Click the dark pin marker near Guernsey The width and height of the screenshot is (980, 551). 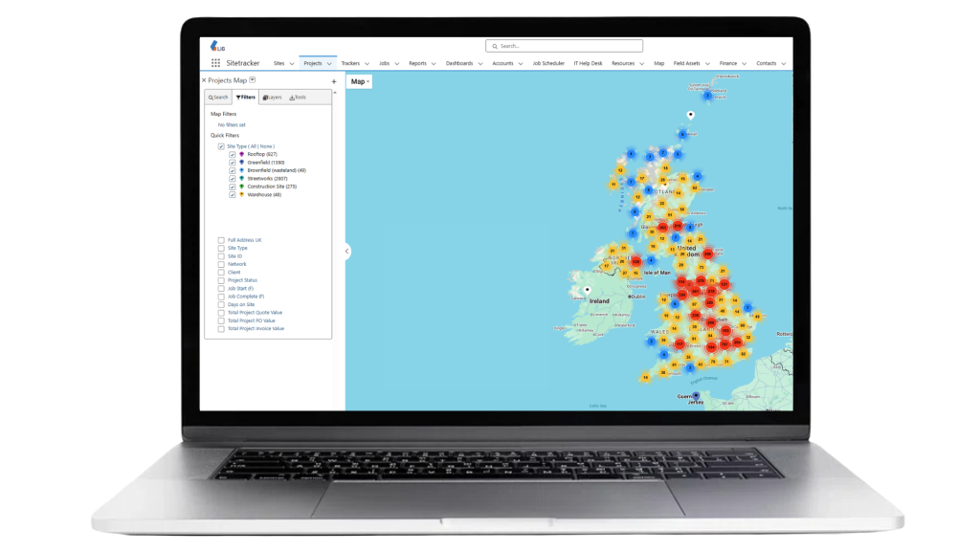click(697, 394)
